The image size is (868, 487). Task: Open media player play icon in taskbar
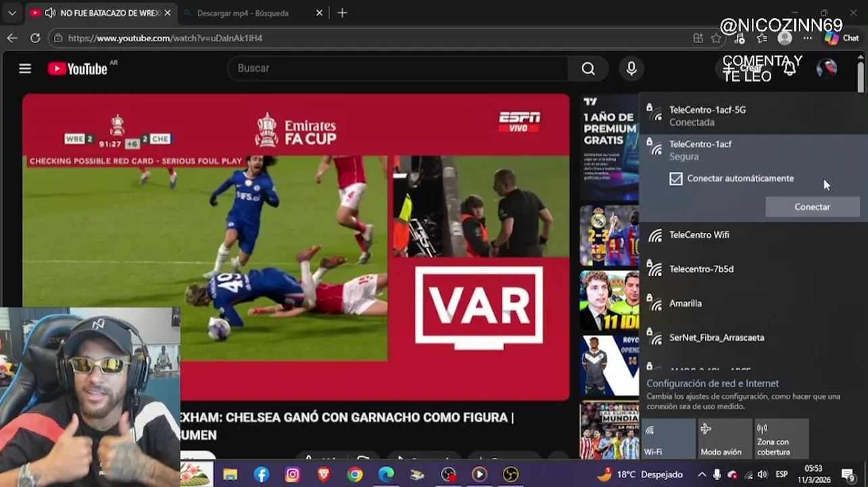click(479, 475)
